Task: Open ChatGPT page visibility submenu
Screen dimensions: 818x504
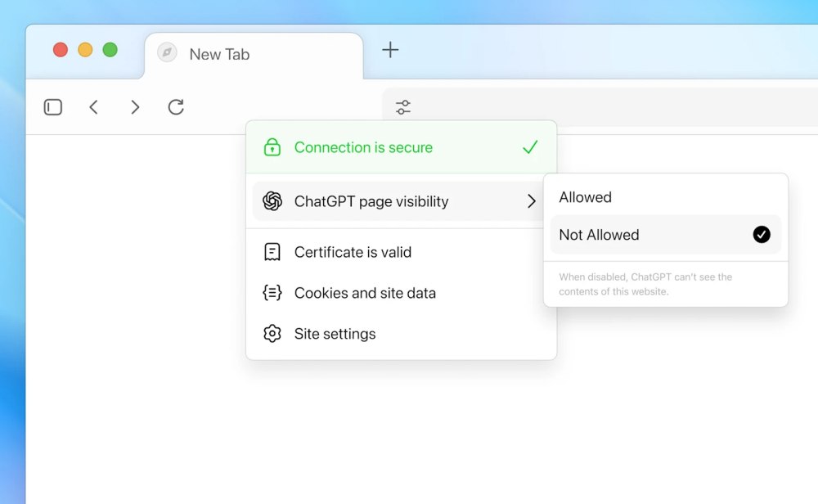Action: [371, 201]
